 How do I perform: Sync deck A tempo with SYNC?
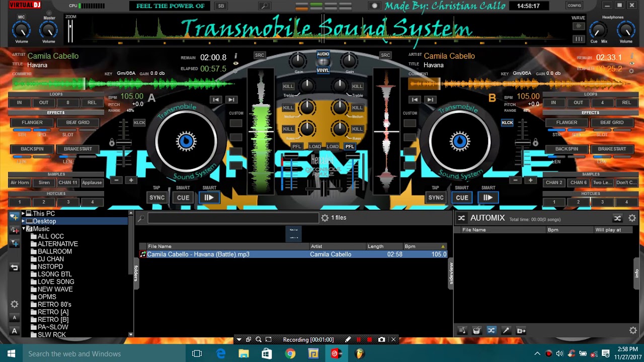[157, 198]
